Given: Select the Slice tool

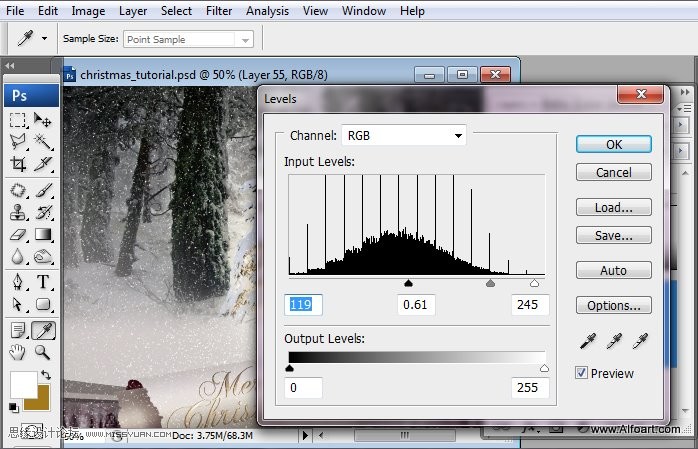Looking at the screenshot, I should point(43,164).
